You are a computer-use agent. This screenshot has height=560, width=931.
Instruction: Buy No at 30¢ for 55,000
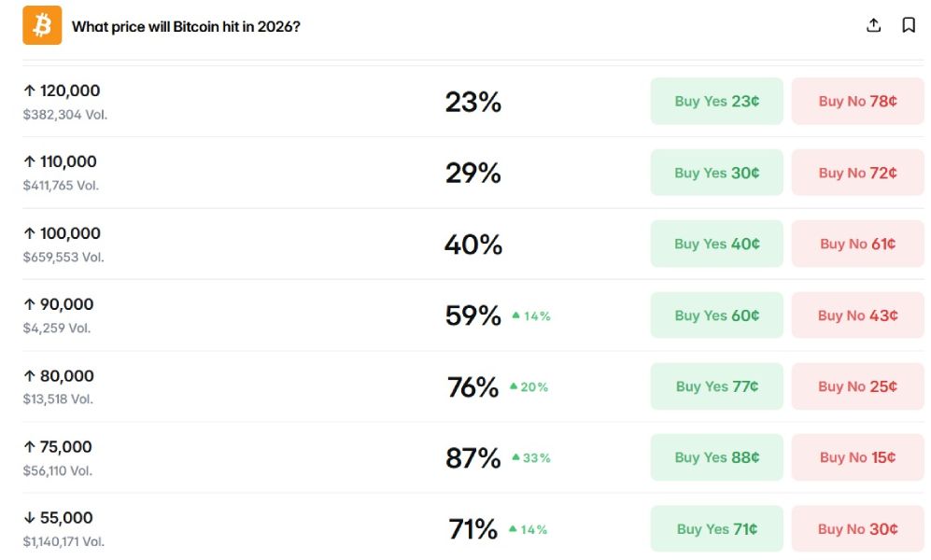[x=857, y=528]
